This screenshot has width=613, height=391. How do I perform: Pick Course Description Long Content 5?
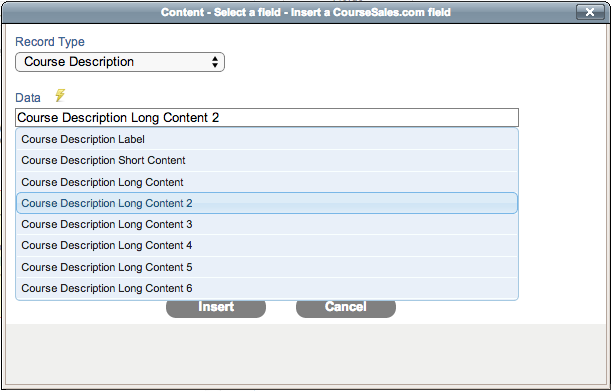[x=267, y=267]
